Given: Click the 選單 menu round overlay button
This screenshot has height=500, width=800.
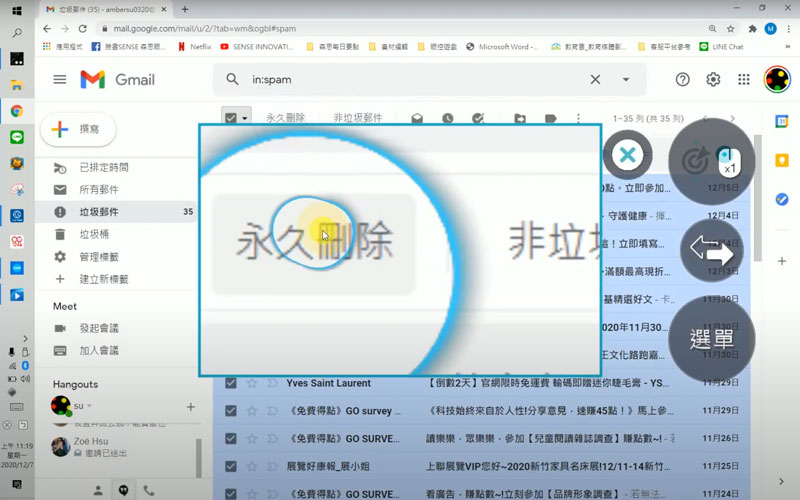Looking at the screenshot, I should tap(712, 339).
